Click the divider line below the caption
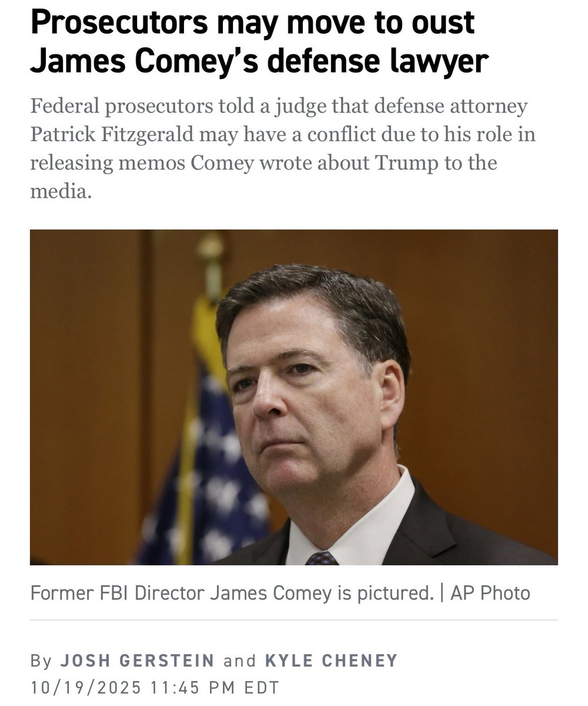Screen dimensions: 588x706 (293, 620)
